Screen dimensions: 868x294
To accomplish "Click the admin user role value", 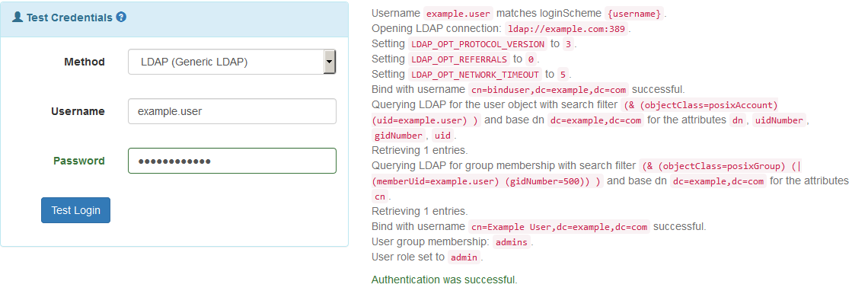I will (x=464, y=257).
